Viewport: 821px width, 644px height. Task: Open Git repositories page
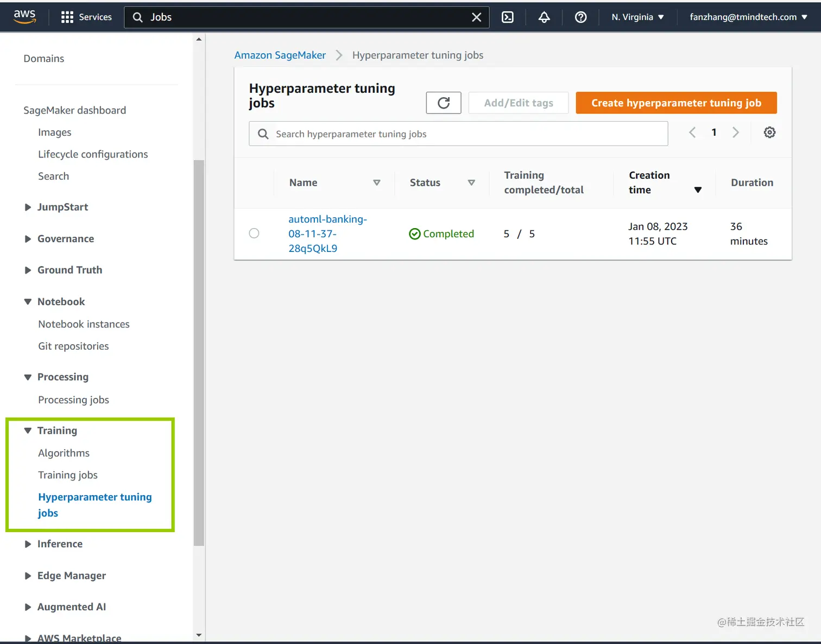pyautogui.click(x=73, y=346)
